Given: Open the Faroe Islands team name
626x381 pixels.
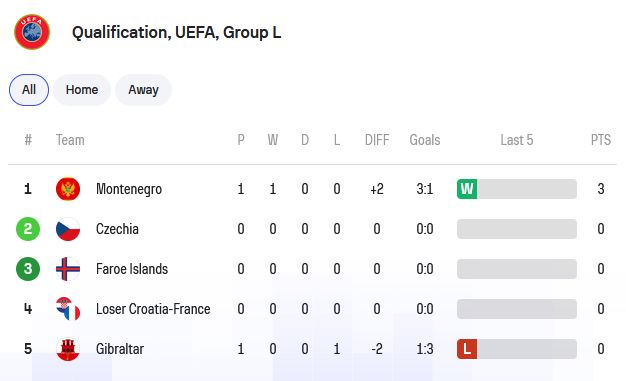Looking at the screenshot, I should point(132,269).
